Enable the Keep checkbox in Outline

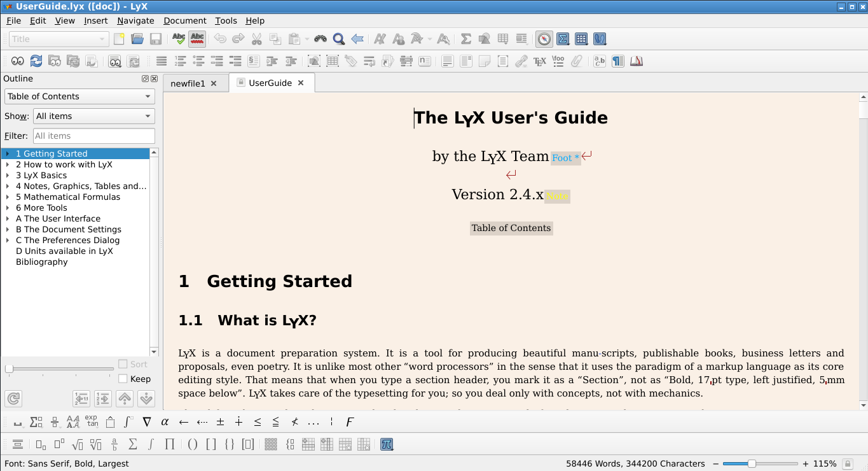pos(123,379)
